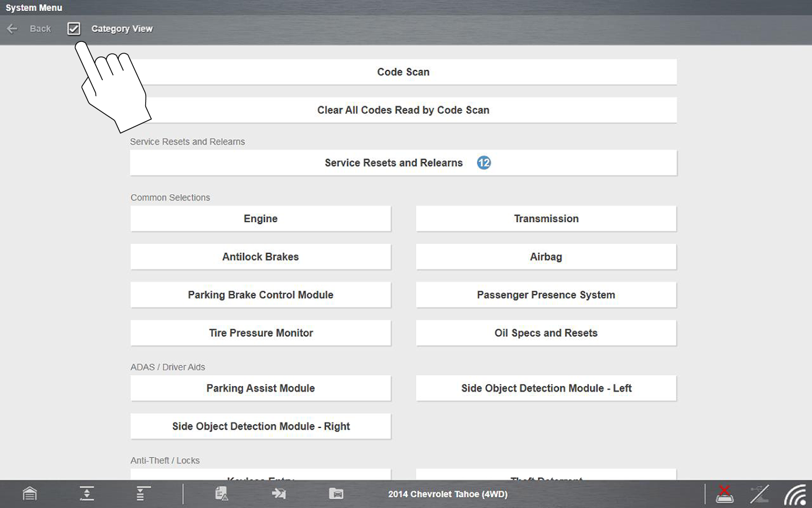
Task: Click the vehicle with arrow icon
Action: tap(279, 493)
